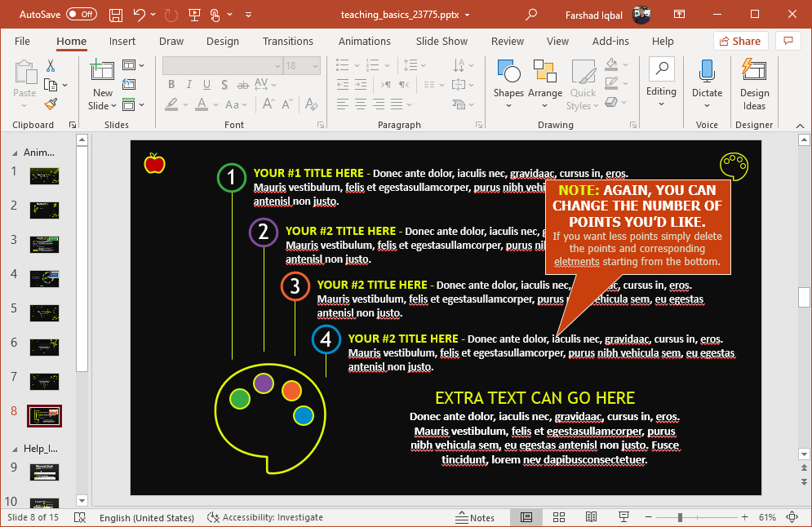Click the zoom slider in status bar
The image size is (812, 527).
(680, 517)
